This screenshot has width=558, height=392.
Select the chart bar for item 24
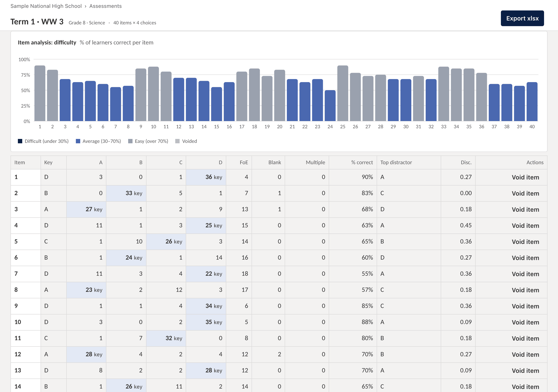[x=330, y=106]
